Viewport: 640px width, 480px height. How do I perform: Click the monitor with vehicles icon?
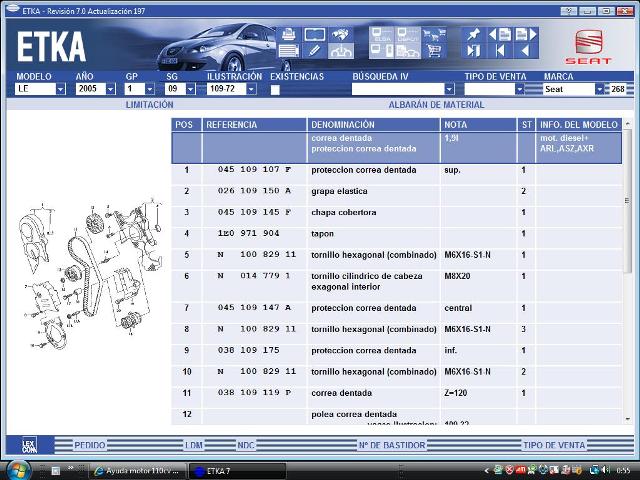coord(408,51)
